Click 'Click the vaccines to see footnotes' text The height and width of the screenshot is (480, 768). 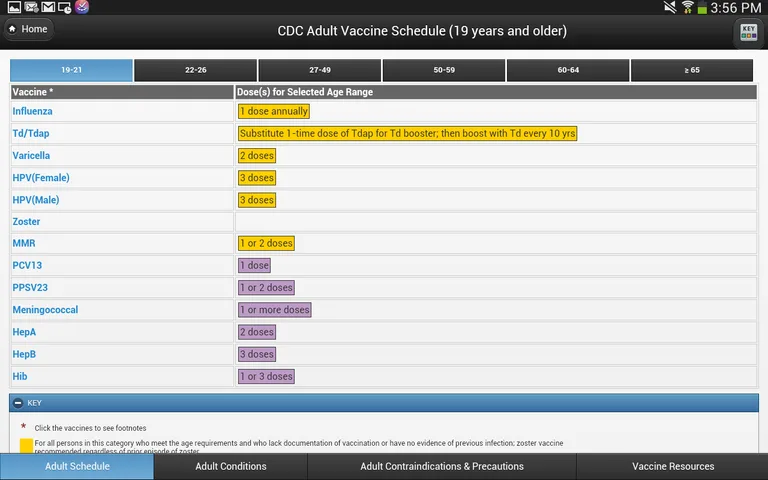pos(91,428)
